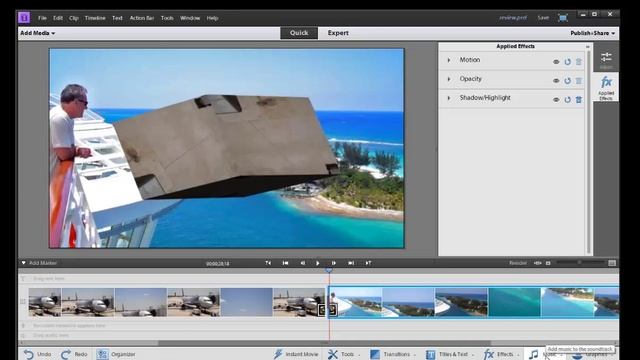
Task: Click the Opacity row trash icon
Action: pyautogui.click(x=579, y=80)
